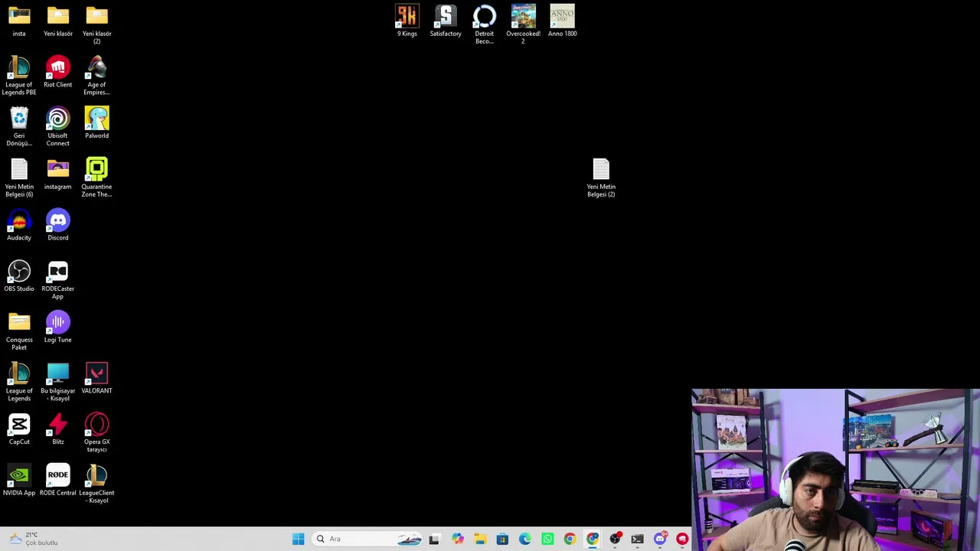This screenshot has height=551, width=980.
Task: Open the 21°C weather widget
Action: 33,539
